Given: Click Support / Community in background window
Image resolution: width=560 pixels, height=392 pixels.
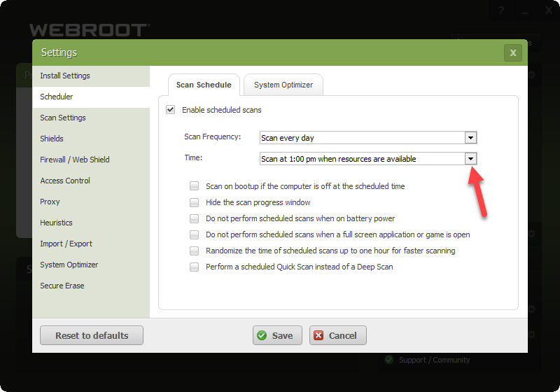Looking at the screenshot, I should click(x=434, y=360).
